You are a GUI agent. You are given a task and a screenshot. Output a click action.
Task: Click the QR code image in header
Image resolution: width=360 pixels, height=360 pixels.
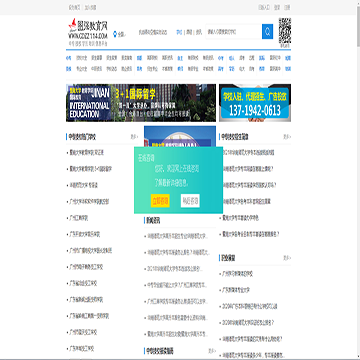pos(285,31)
